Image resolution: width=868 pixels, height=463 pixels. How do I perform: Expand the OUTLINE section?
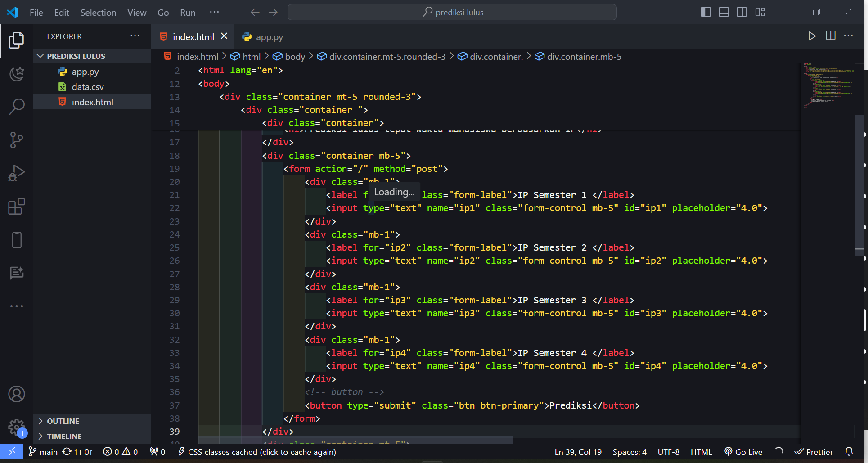pos(92,421)
